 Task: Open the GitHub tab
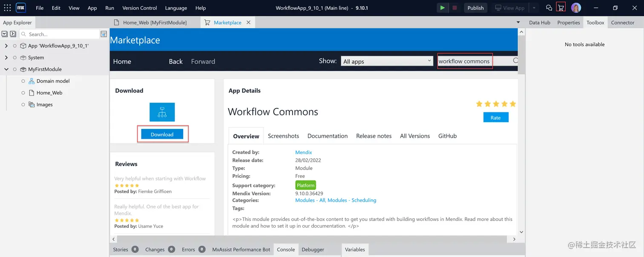click(x=447, y=136)
